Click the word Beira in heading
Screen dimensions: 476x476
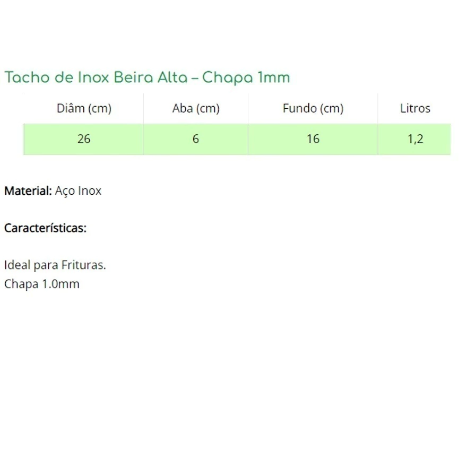pyautogui.click(x=134, y=77)
